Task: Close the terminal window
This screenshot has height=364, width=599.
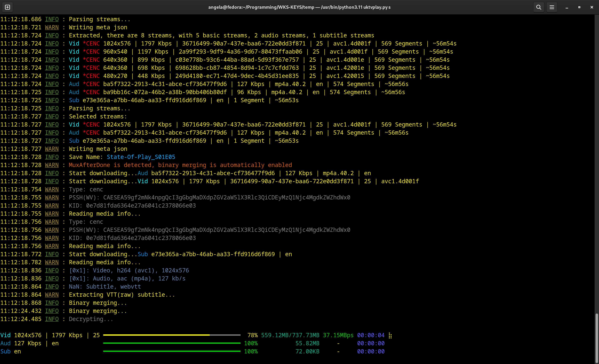Action: [592, 7]
